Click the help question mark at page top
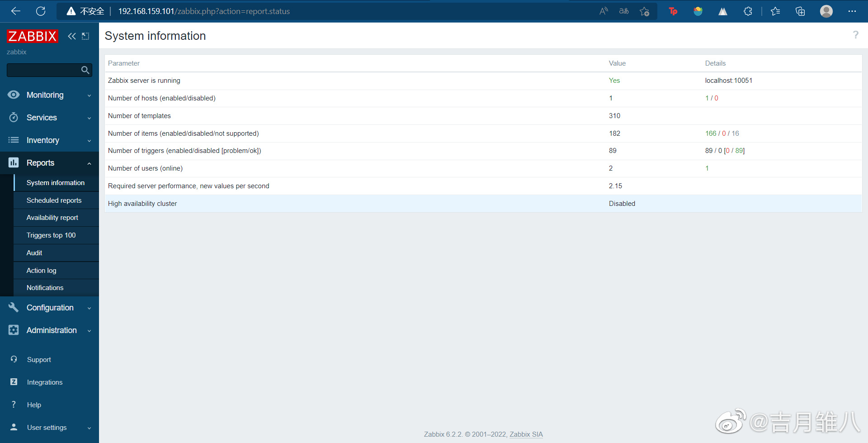The height and width of the screenshot is (443, 868). click(x=855, y=35)
